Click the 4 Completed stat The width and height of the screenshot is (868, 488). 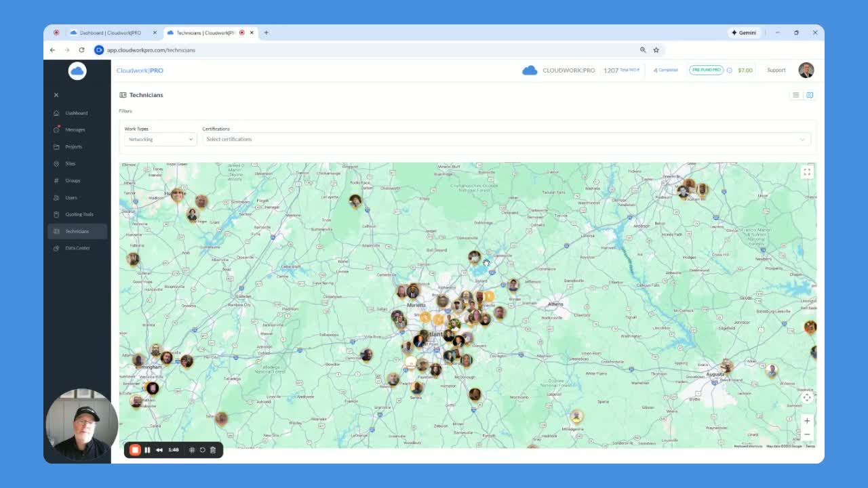point(665,70)
